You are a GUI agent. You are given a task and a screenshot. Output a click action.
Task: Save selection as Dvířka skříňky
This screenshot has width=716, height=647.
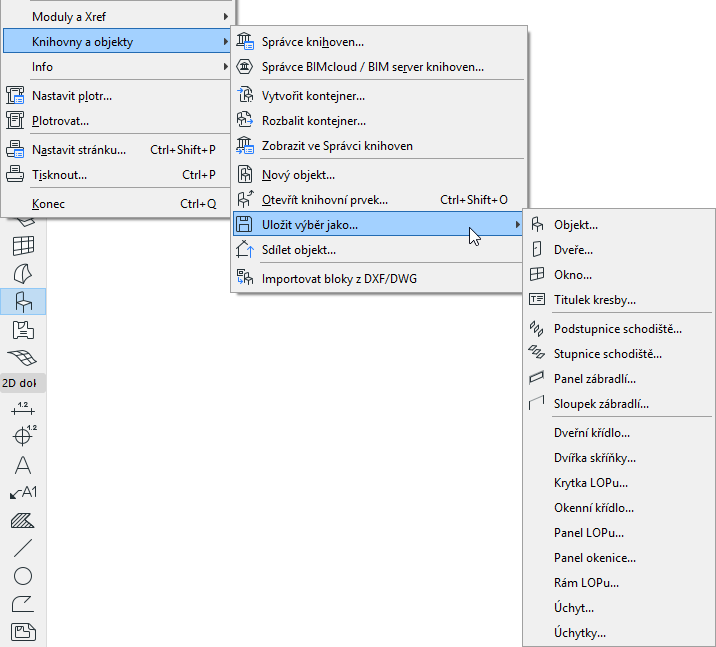point(618,458)
